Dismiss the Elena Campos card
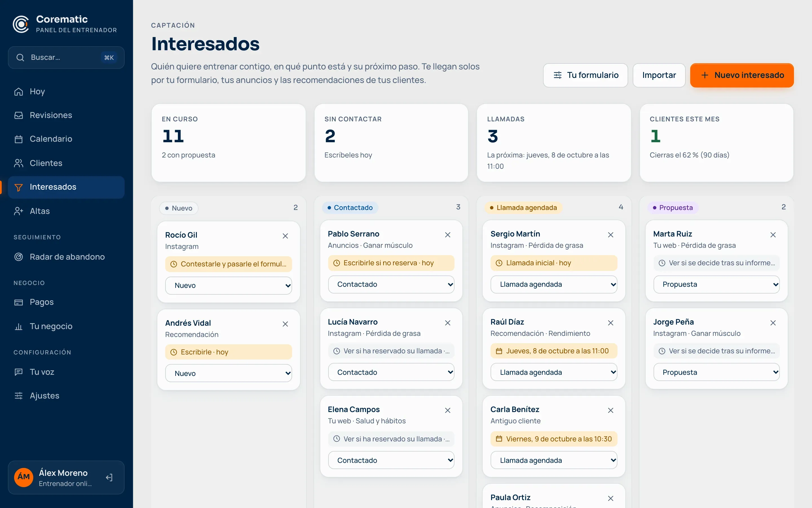 tap(448, 410)
